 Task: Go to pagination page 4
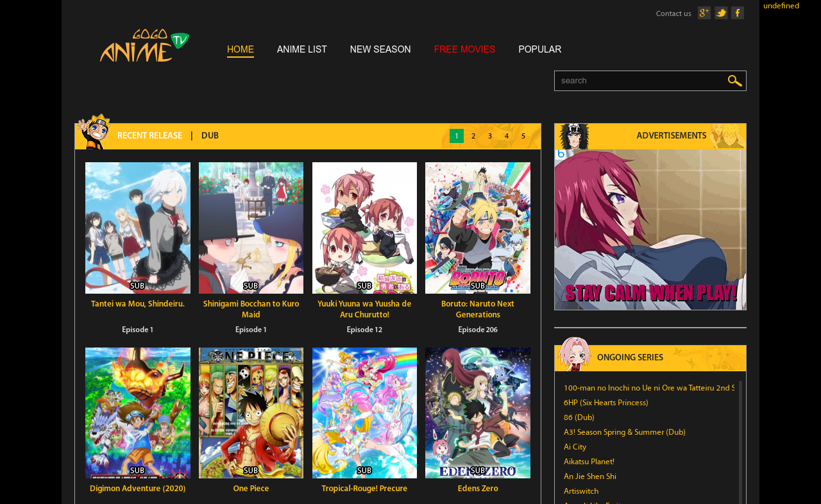click(x=507, y=136)
